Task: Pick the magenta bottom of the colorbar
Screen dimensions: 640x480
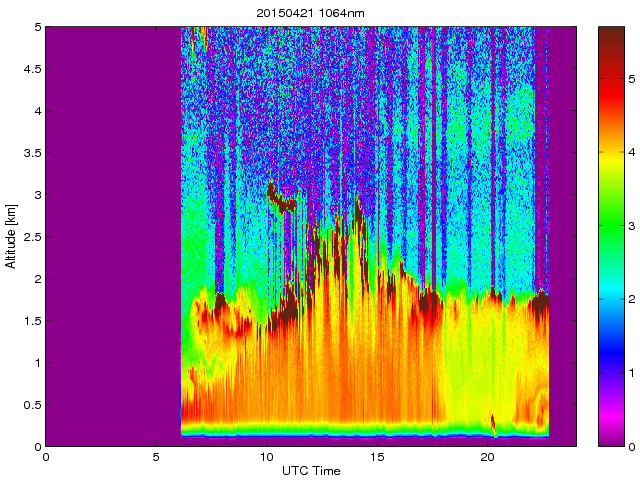Action: 610,438
